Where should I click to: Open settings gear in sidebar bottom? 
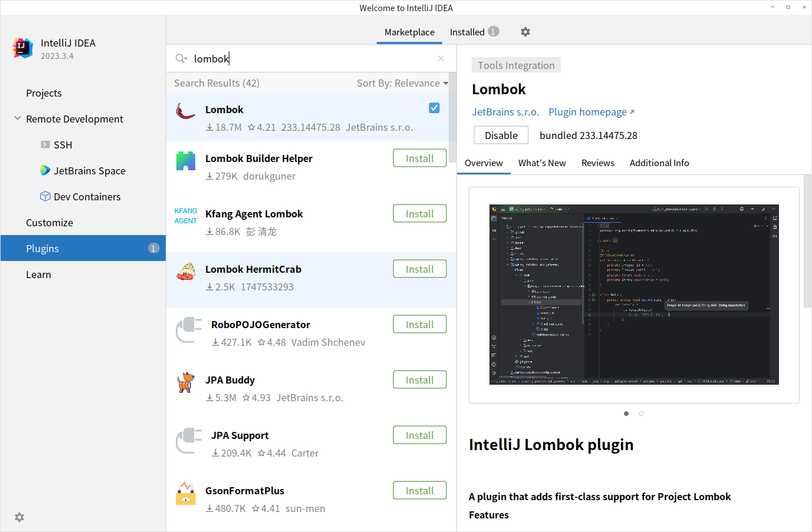(x=19, y=517)
